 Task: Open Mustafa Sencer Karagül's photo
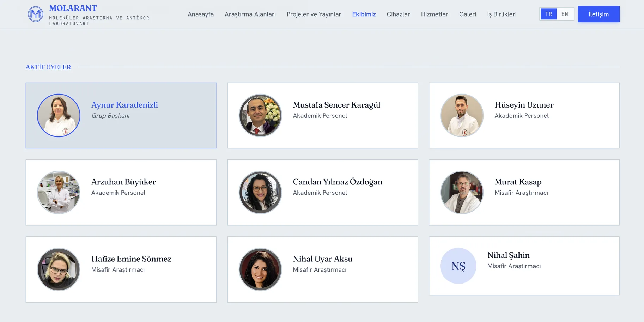point(260,115)
